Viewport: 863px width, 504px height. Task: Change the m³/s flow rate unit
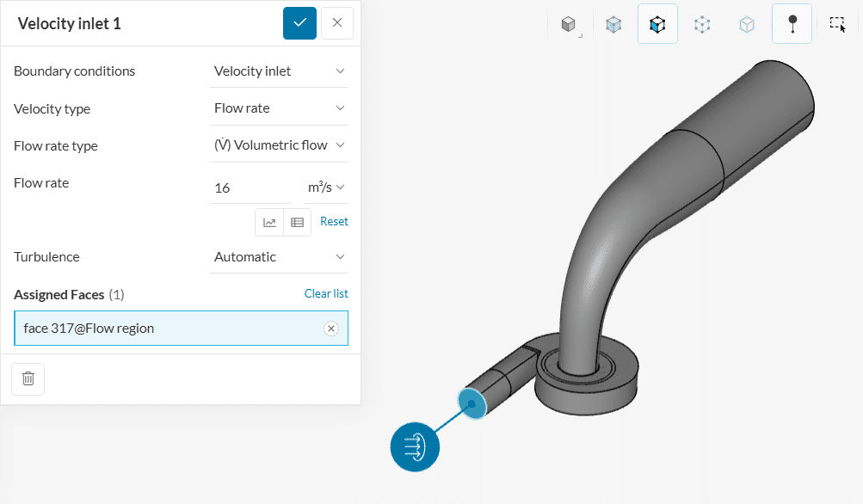coord(326,187)
